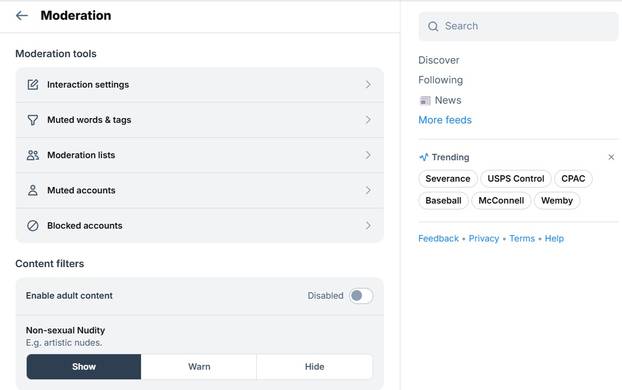Click the Interaction settings pencil icon

pyautogui.click(x=33, y=85)
